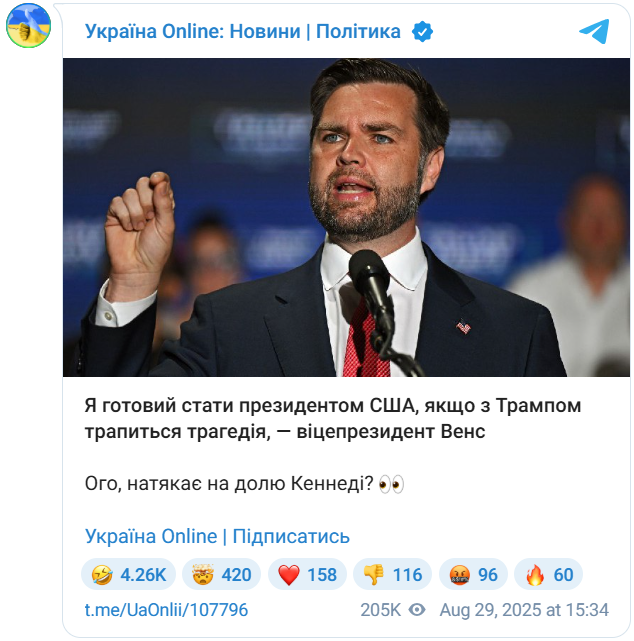The image size is (634, 641).
Task: Toggle the exploding head reaction 420
Action: 222,574
